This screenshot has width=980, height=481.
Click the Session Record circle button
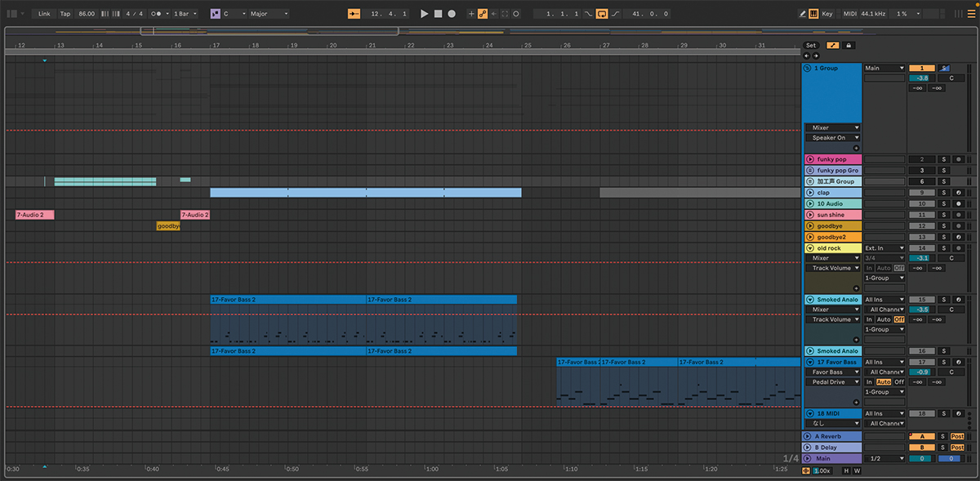point(516,14)
